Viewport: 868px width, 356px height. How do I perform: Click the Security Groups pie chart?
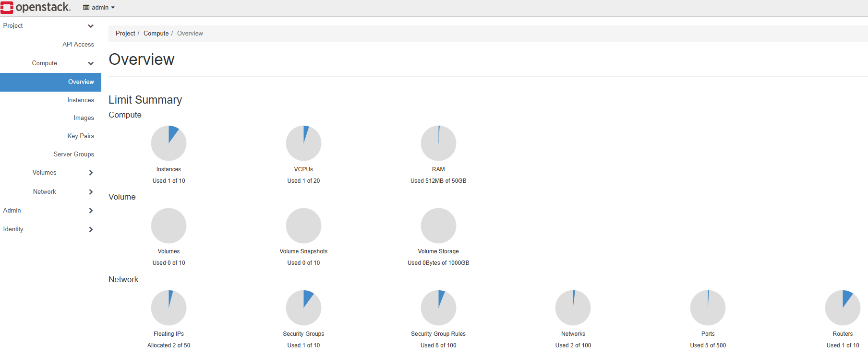click(303, 308)
